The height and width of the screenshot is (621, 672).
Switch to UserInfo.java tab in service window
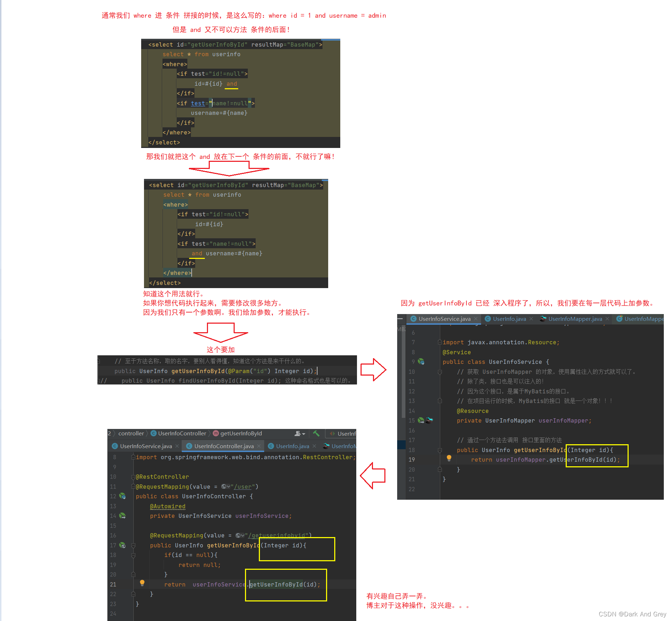click(510, 319)
